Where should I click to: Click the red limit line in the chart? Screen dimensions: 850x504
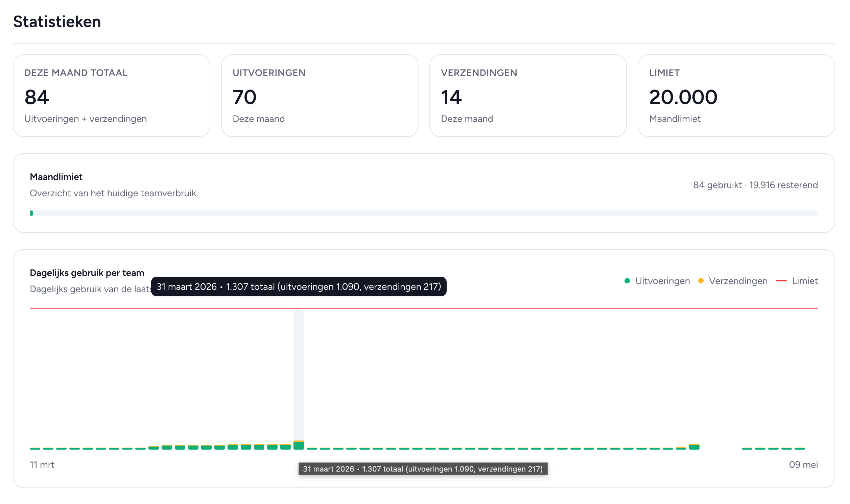coord(424,309)
